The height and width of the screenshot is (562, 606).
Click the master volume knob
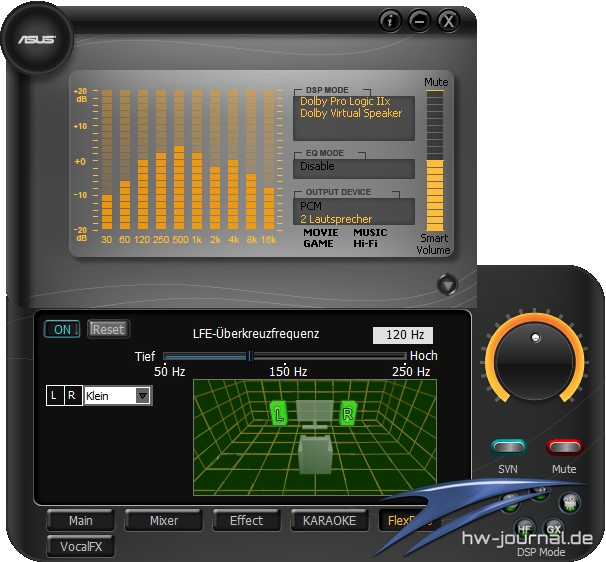point(535,362)
